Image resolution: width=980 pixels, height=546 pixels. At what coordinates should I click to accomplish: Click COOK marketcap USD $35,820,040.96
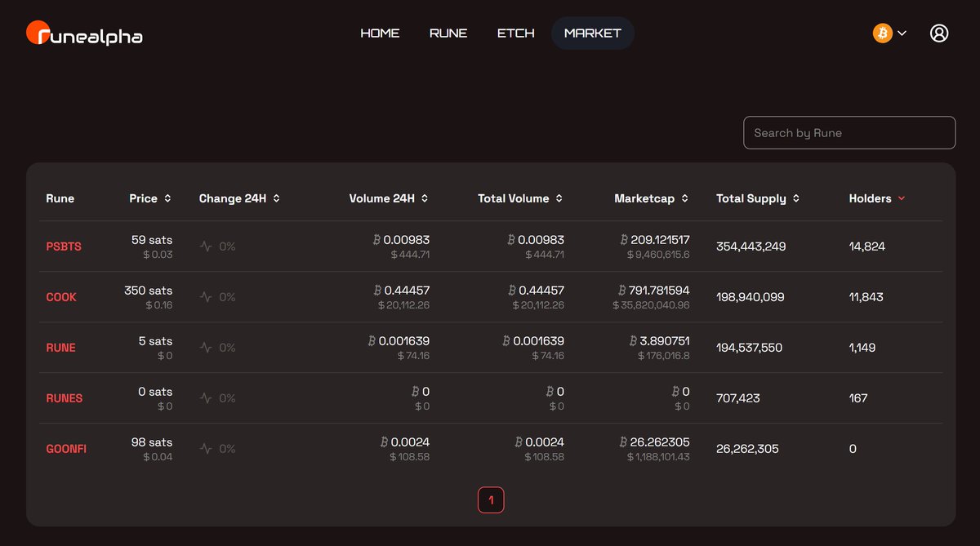651,305
